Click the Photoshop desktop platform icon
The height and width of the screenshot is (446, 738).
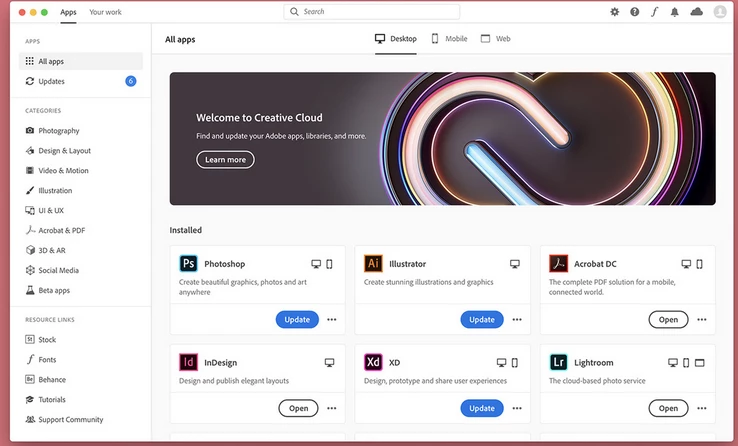316,264
